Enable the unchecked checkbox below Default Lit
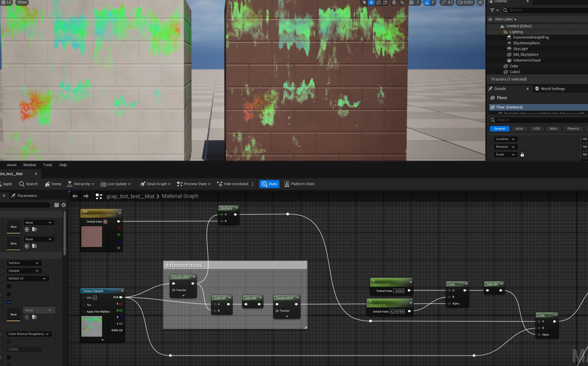The height and width of the screenshot is (366, 588). (9, 286)
